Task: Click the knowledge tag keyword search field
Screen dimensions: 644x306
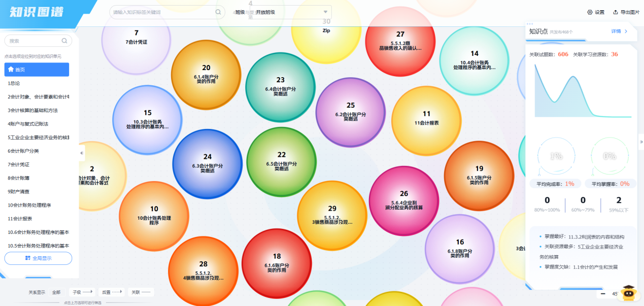Action: [x=162, y=12]
